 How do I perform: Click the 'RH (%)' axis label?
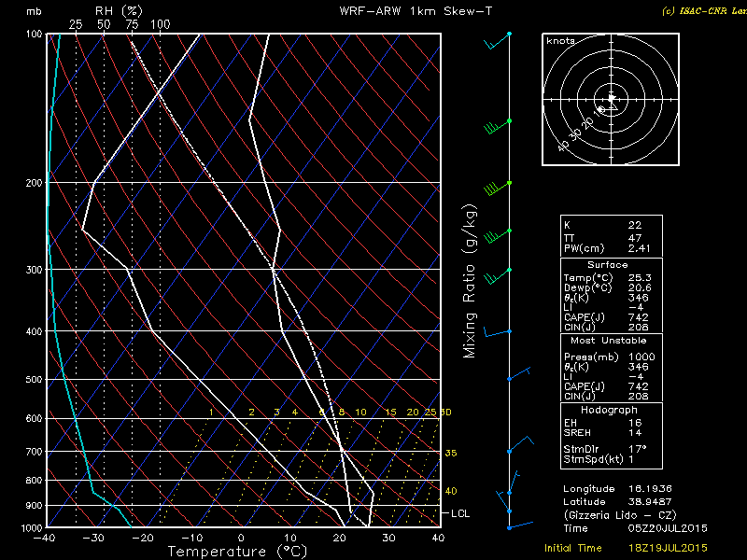[x=119, y=11]
